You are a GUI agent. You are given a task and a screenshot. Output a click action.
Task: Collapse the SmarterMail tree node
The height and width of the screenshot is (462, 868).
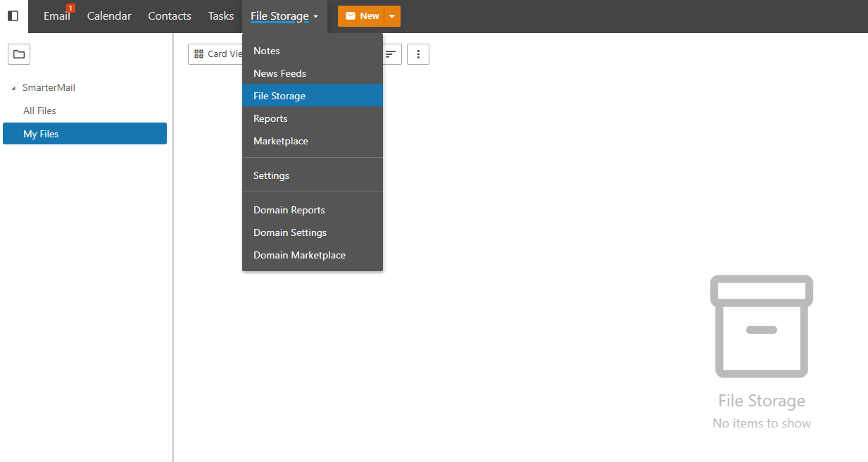(14, 88)
